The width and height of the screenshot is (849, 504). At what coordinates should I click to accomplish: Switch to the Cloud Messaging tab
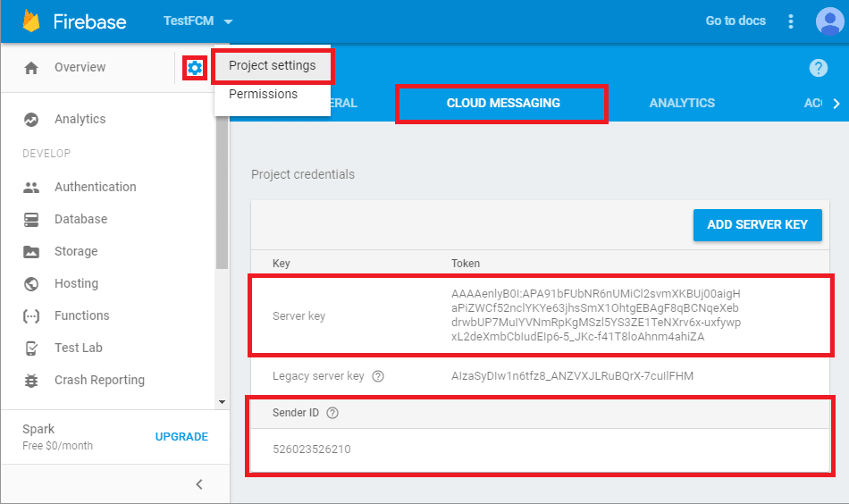point(503,104)
